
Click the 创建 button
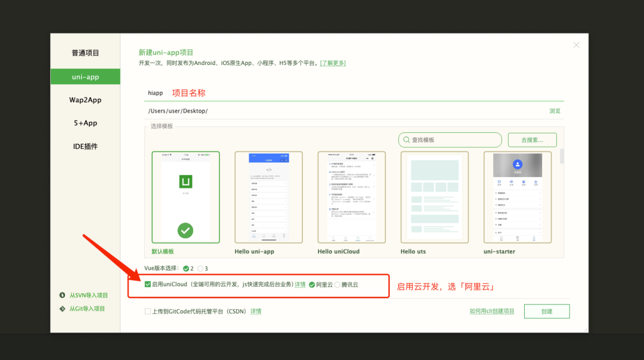(x=547, y=311)
